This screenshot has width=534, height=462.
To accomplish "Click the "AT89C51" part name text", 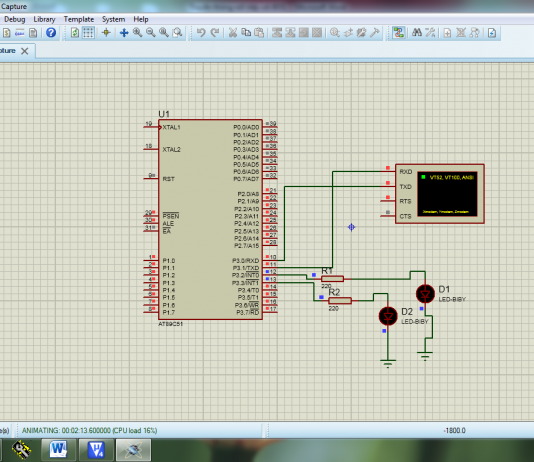I will pyautogui.click(x=171, y=324).
